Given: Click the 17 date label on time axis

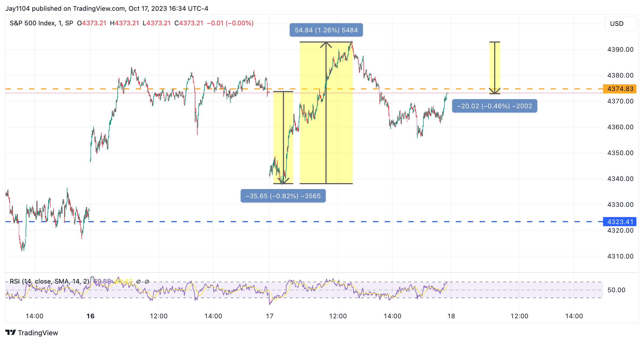Looking at the screenshot, I should coord(270,316).
